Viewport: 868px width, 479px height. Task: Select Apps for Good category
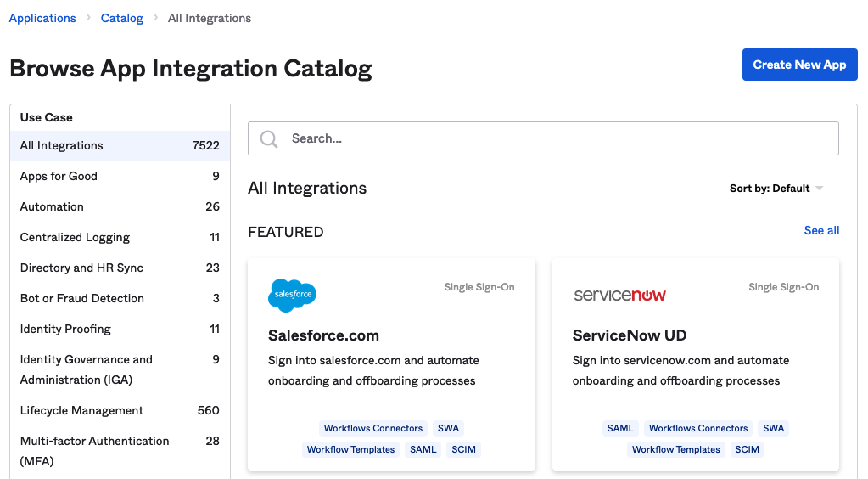(x=120, y=177)
